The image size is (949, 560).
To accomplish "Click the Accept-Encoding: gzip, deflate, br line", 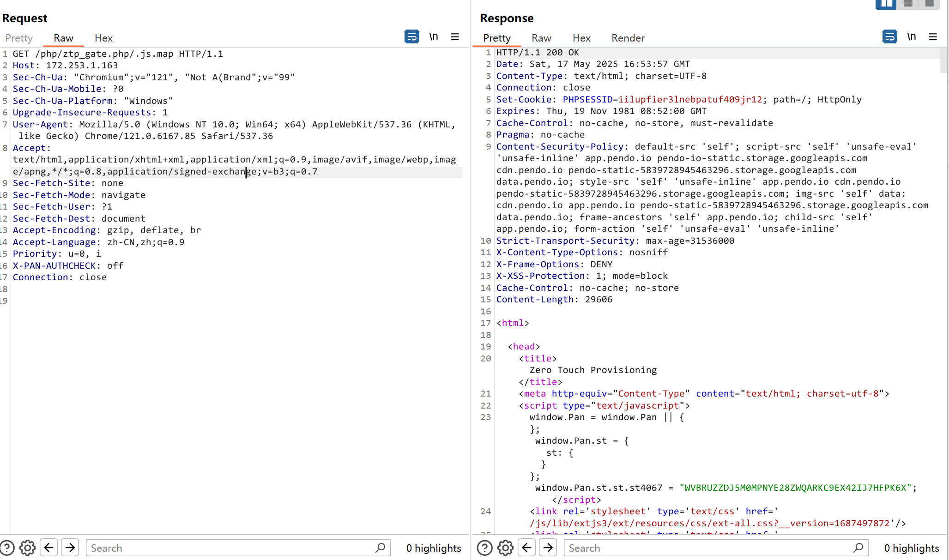I will [107, 230].
